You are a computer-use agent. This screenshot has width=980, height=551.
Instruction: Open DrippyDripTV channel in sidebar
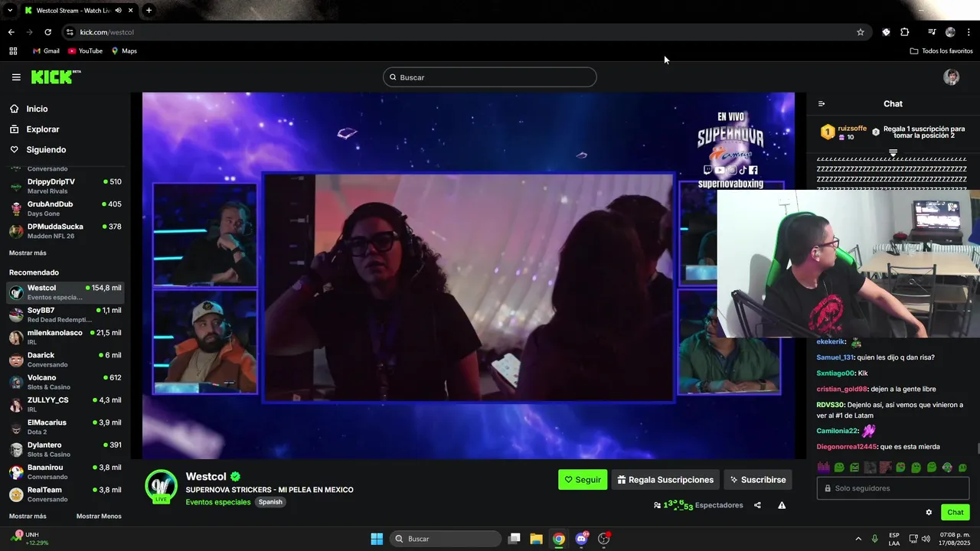point(65,186)
